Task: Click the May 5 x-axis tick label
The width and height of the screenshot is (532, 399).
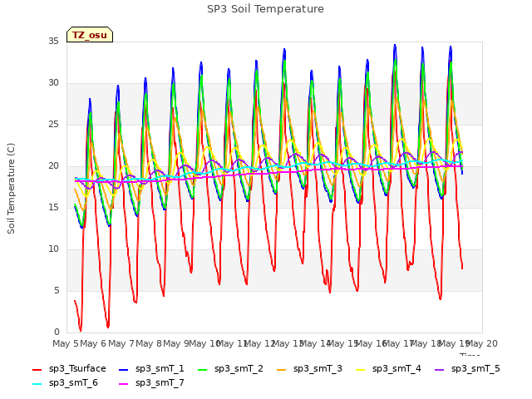Action: (66, 343)
